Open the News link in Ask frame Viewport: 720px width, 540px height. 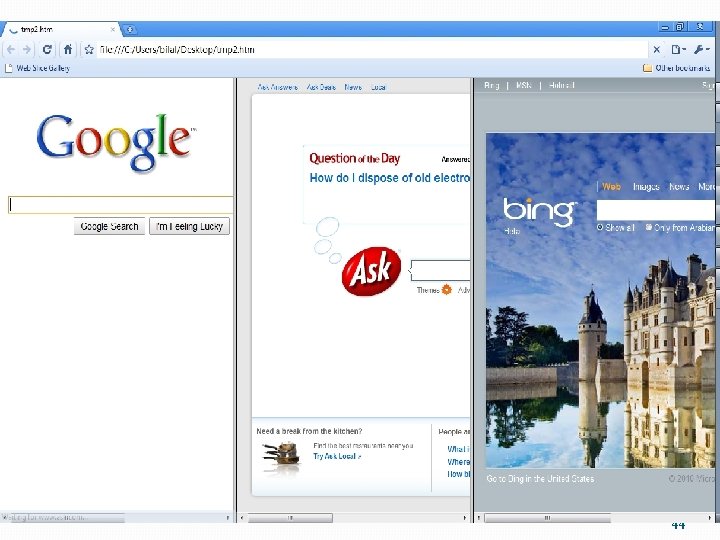(x=353, y=87)
